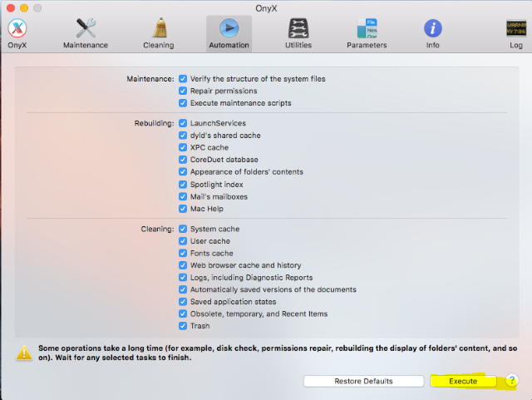Uncheck Verify the structure of system files
The height and width of the screenshot is (400, 532).
[x=183, y=79]
